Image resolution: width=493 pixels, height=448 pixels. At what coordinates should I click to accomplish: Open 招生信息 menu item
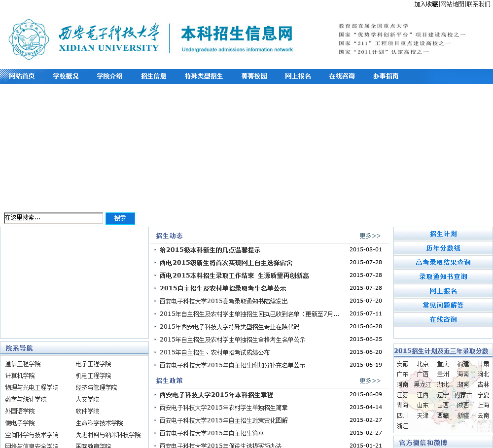(153, 76)
